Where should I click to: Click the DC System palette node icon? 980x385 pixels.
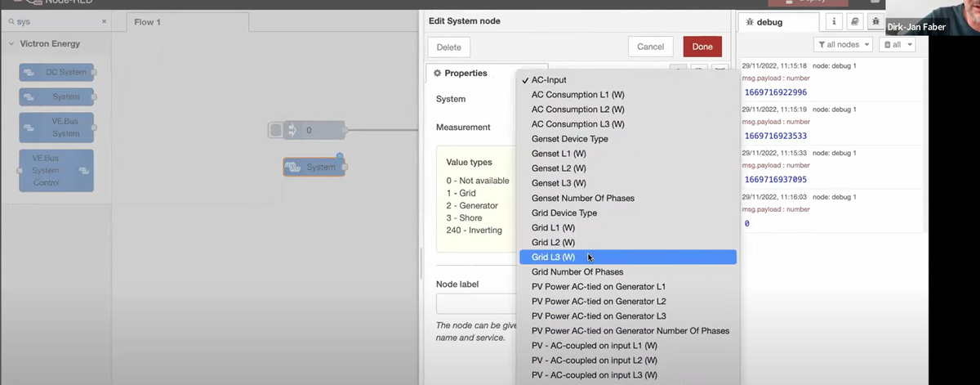point(29,73)
